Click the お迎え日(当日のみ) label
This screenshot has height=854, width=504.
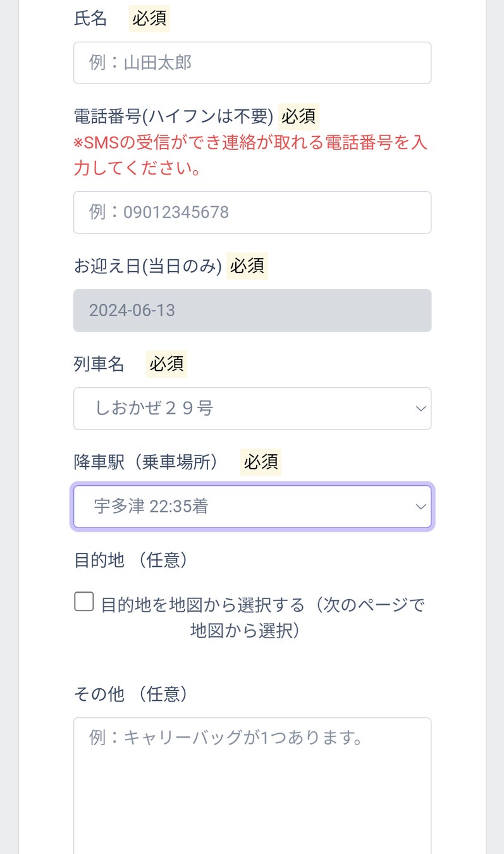point(147,266)
